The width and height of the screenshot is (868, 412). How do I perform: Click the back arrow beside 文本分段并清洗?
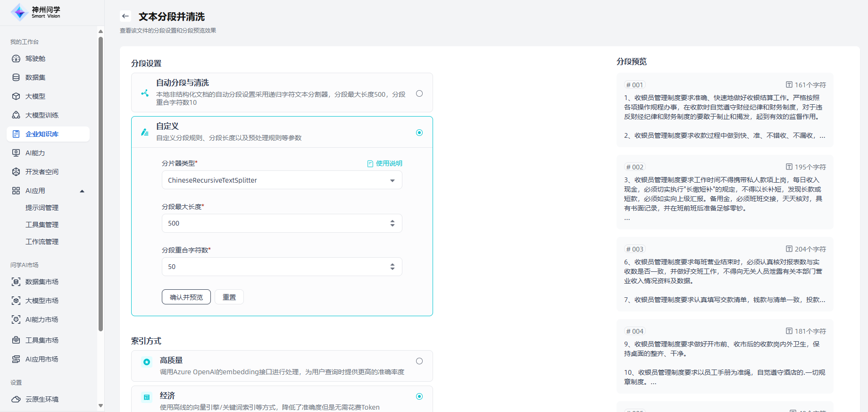[125, 17]
